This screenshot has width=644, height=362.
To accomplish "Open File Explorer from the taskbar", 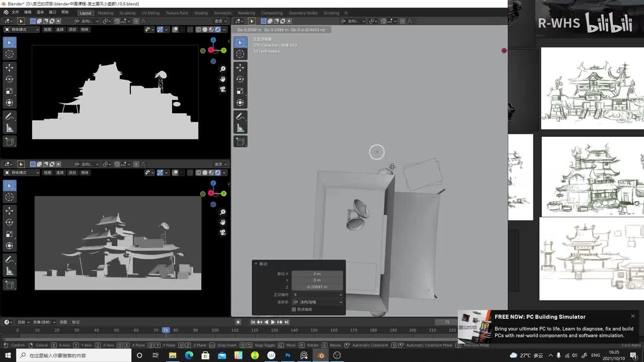I will (x=173, y=355).
